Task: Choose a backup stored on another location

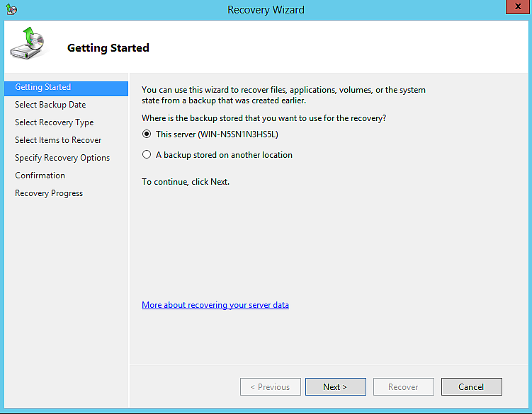Action: click(x=147, y=154)
